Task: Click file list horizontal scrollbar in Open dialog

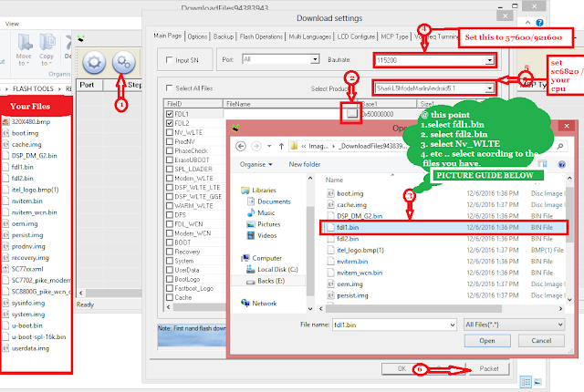Action: click(x=413, y=309)
